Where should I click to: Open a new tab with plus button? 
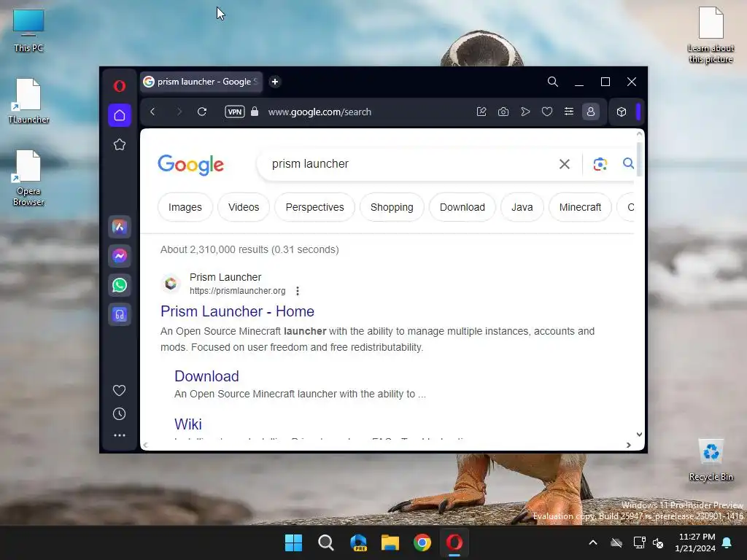[275, 82]
